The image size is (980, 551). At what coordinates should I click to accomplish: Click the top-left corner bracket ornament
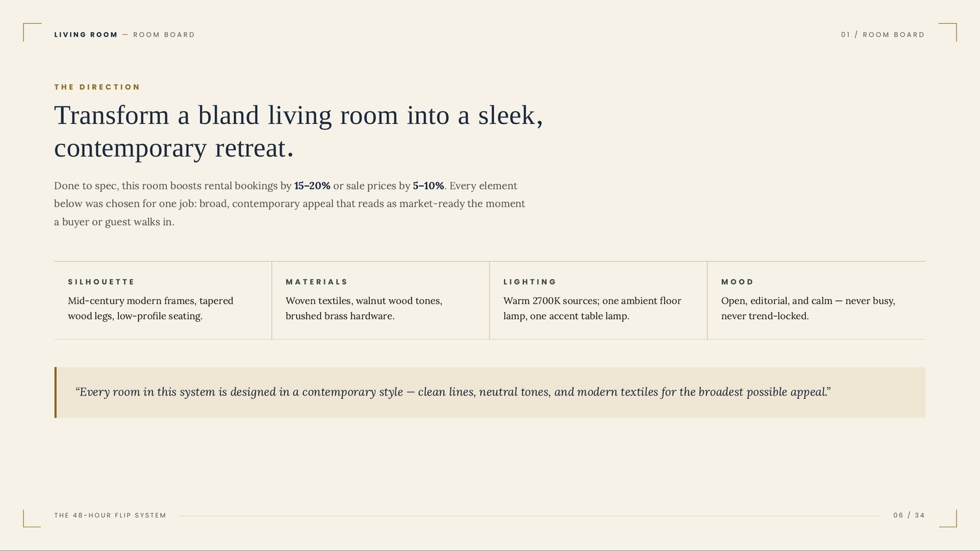(32, 32)
